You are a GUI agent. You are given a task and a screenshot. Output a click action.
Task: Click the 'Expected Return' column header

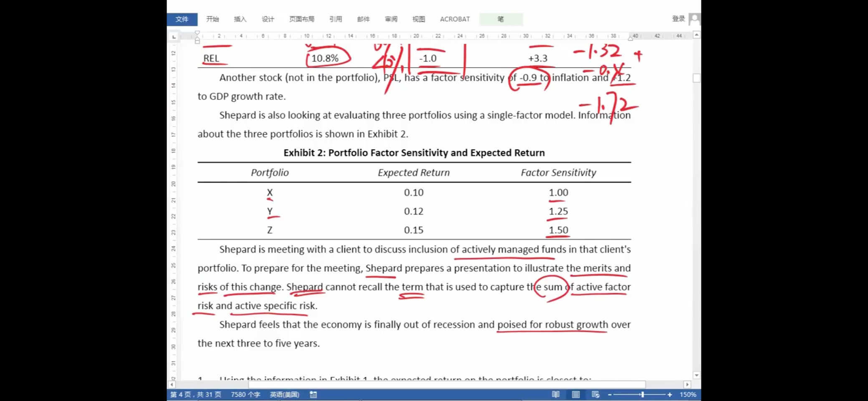point(414,173)
